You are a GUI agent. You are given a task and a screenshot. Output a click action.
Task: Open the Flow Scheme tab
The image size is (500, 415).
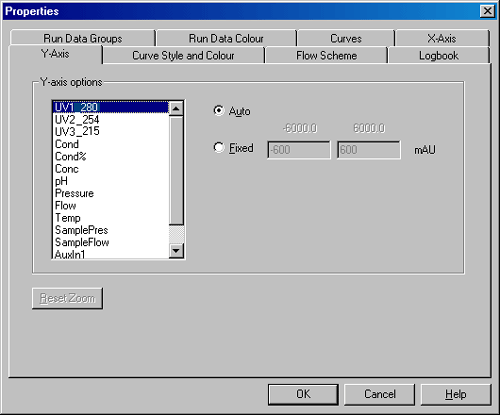(326, 55)
